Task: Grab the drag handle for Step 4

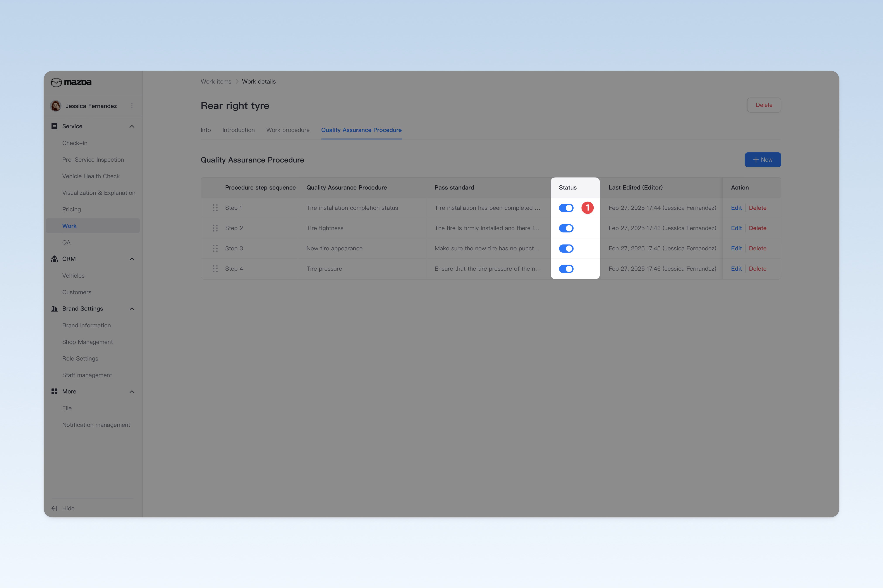Action: tap(215, 268)
